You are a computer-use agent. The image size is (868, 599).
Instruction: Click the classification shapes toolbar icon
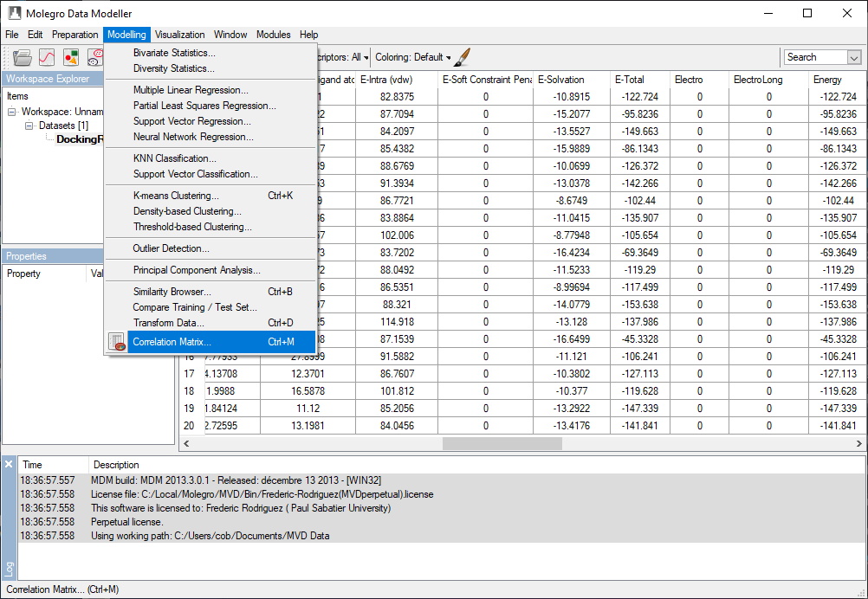[x=71, y=57]
